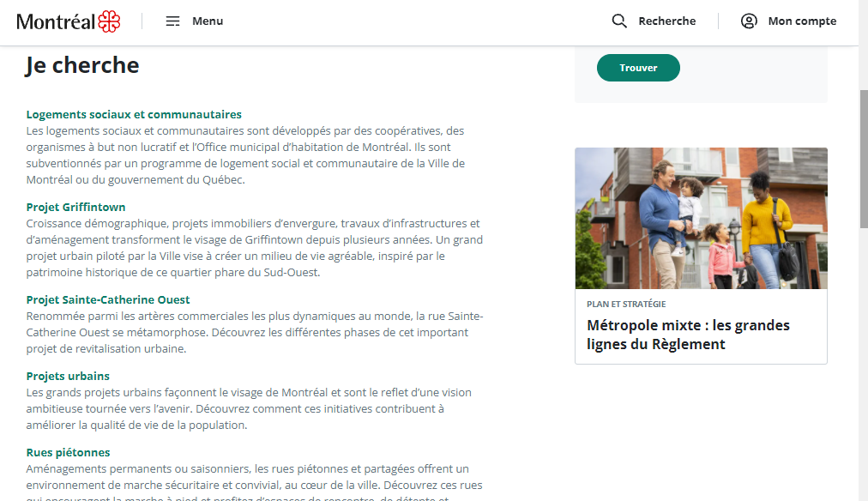
Task: Click the Montréal wordmark text
Action: (x=56, y=21)
